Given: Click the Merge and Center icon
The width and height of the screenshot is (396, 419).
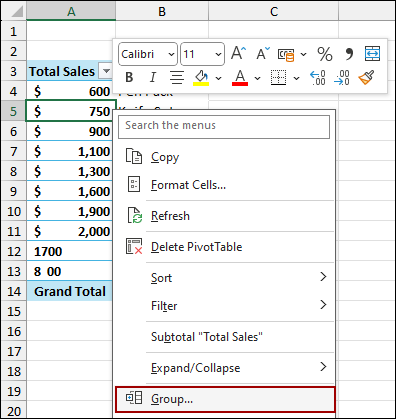Looking at the screenshot, I should pos(372,54).
